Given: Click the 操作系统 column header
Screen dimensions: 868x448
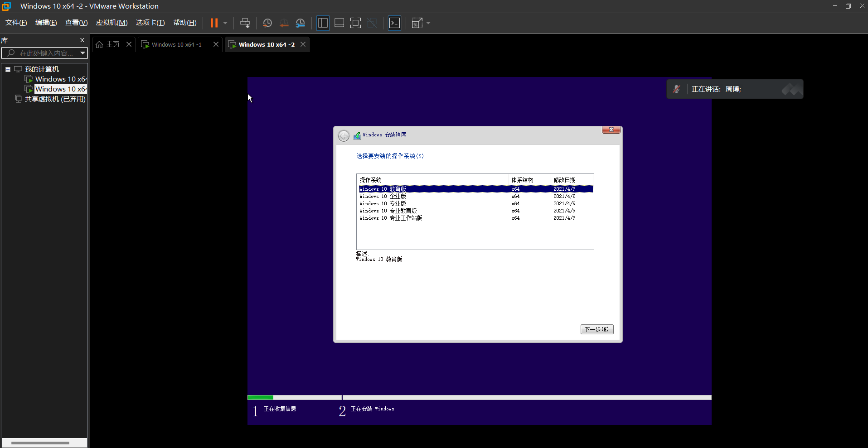Looking at the screenshot, I should [x=433, y=180].
